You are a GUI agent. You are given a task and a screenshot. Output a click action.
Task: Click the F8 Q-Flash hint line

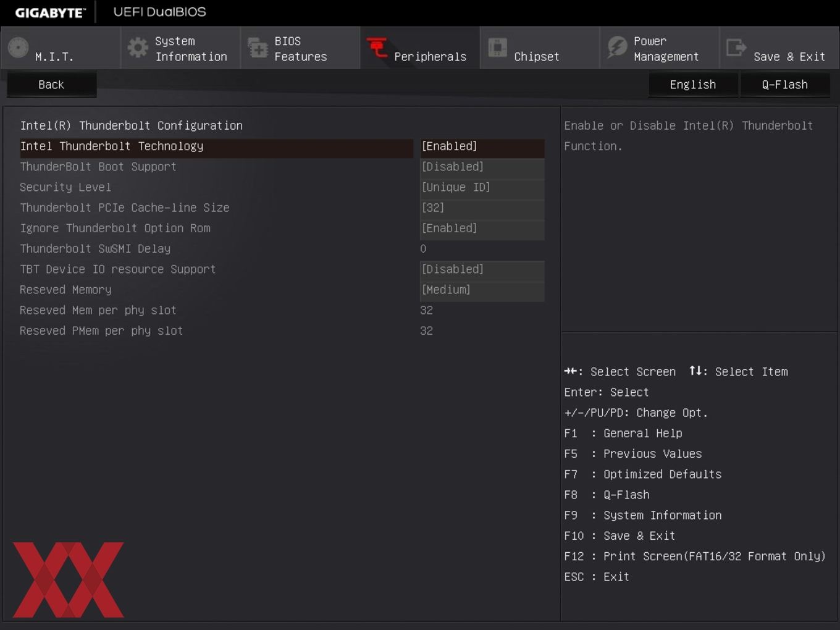click(607, 495)
